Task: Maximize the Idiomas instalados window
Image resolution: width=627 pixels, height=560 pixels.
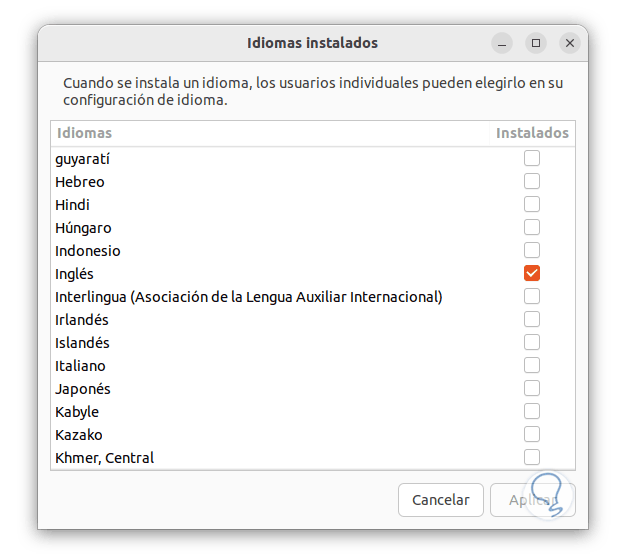Action: click(x=536, y=43)
